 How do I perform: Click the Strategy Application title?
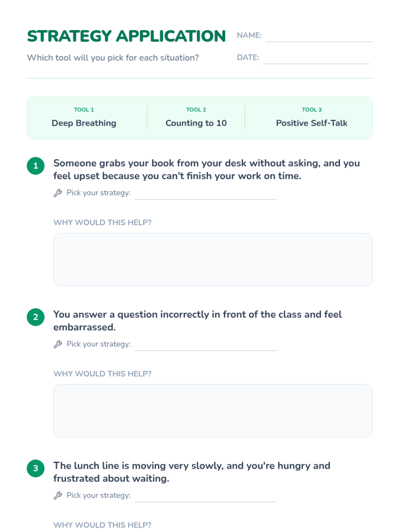pyautogui.click(x=126, y=36)
